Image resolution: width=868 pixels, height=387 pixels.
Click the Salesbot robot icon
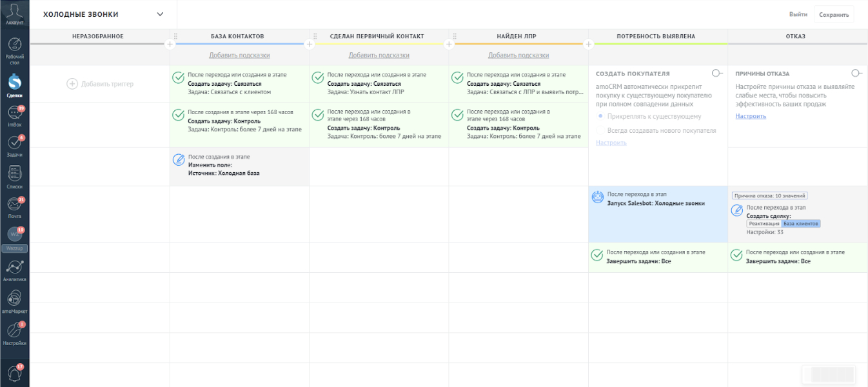(x=598, y=197)
